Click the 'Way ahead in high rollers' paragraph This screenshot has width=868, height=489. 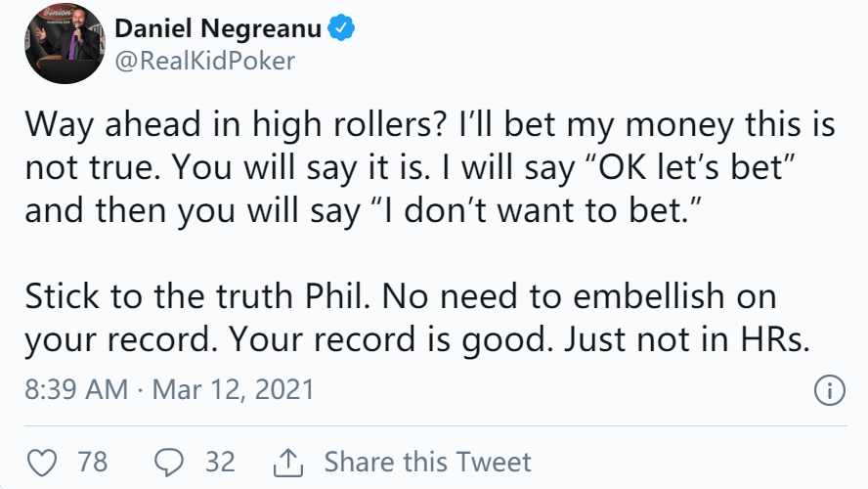429,166
